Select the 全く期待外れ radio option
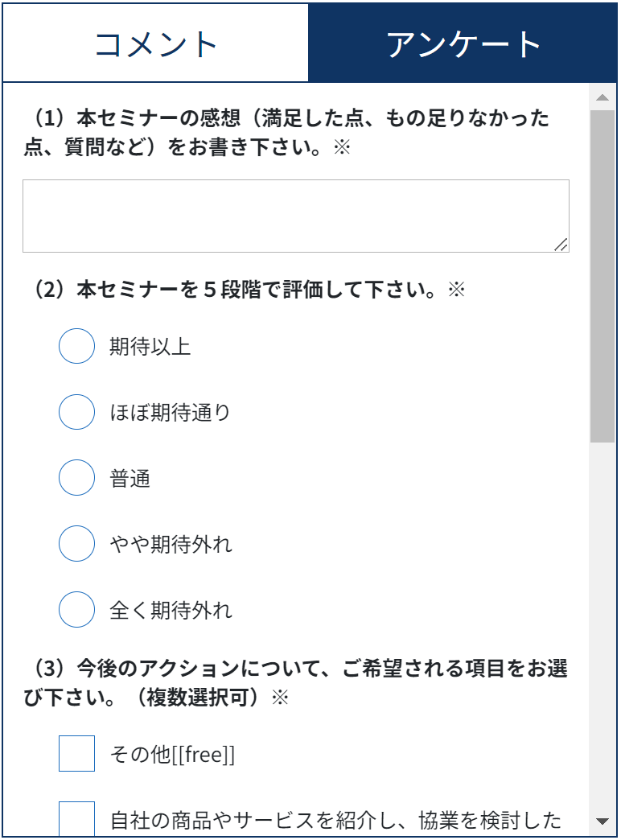621x840 pixels. [77, 611]
